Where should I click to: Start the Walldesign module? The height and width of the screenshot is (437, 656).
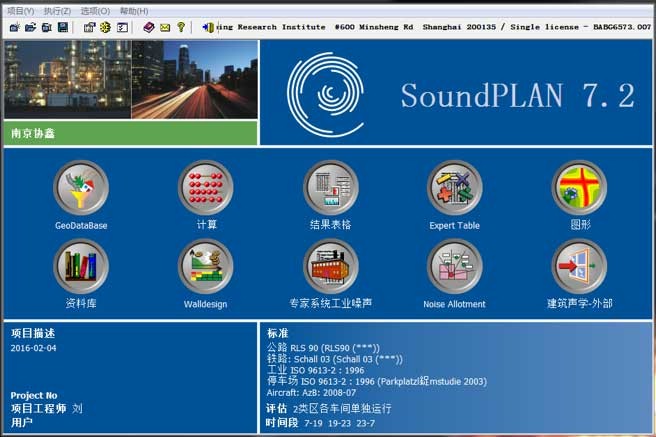click(206, 267)
